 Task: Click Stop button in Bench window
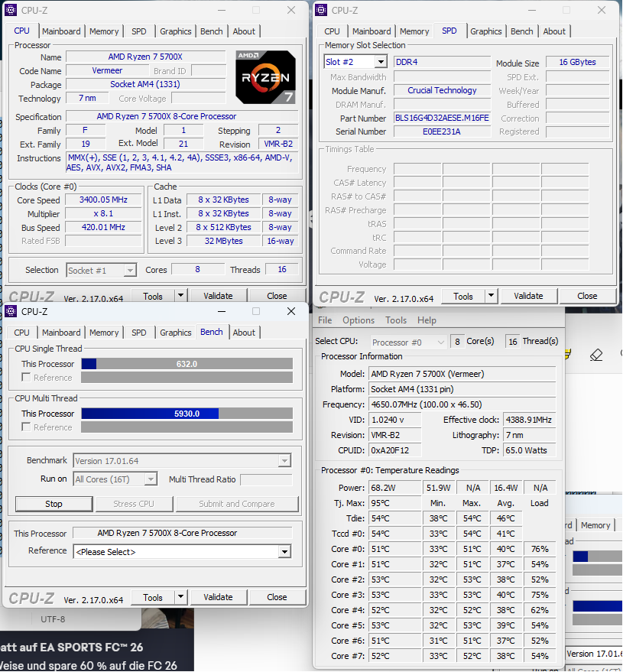click(54, 504)
